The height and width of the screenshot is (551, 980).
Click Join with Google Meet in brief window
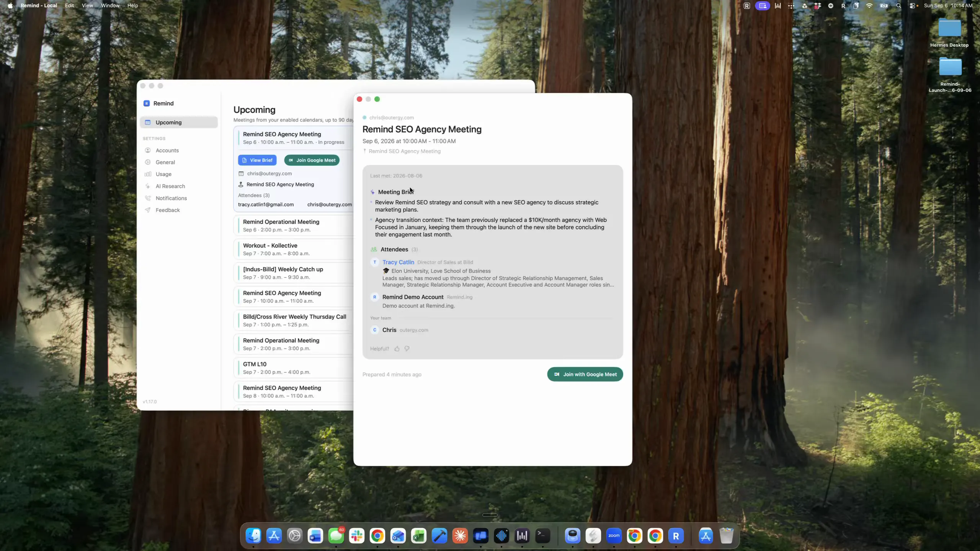585,374
